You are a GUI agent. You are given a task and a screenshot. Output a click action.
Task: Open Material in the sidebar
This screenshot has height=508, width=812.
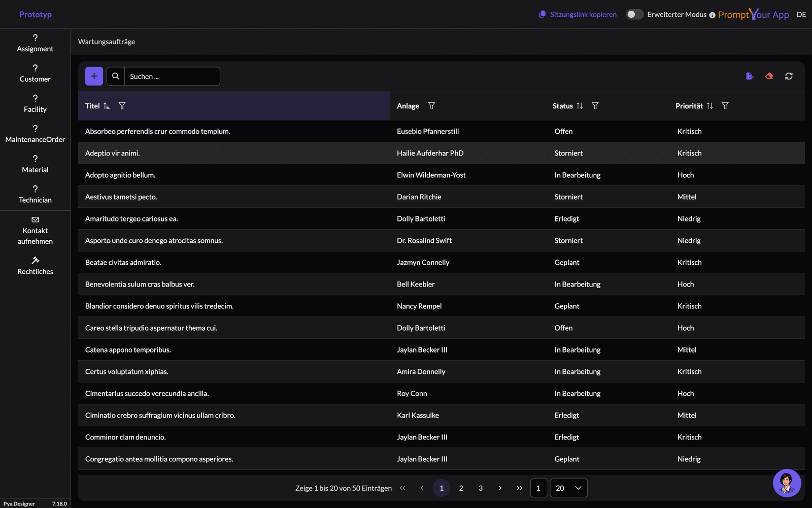35,164
